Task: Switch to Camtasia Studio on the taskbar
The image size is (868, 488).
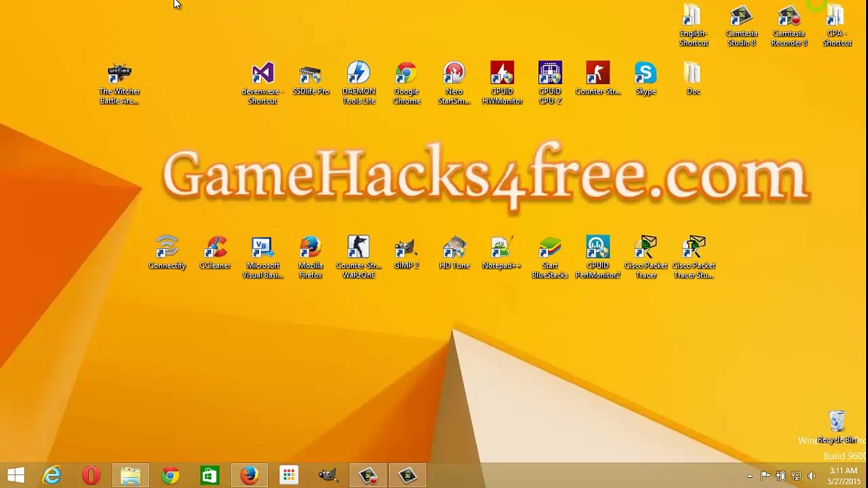Action: 407,476
